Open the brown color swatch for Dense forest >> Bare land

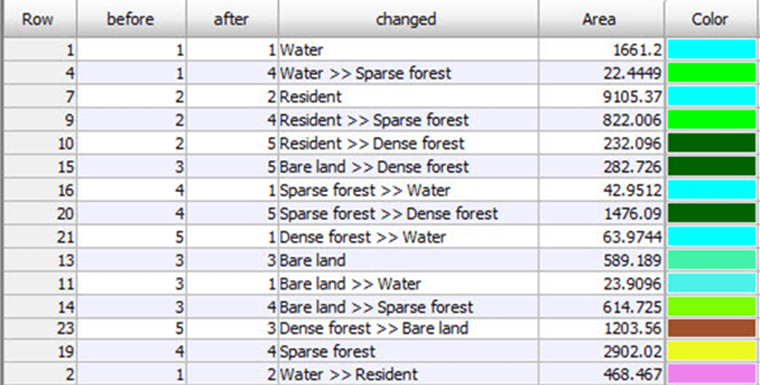[712, 328]
